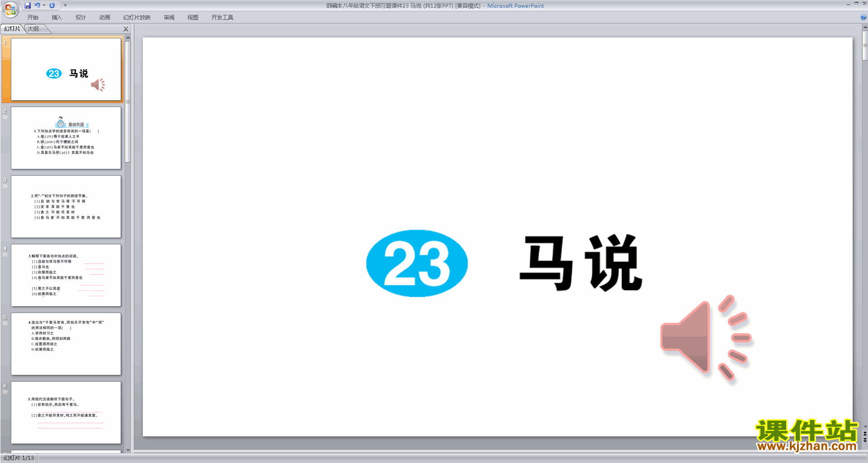Redo or repeat the last action
868x463 pixels.
(52, 5)
